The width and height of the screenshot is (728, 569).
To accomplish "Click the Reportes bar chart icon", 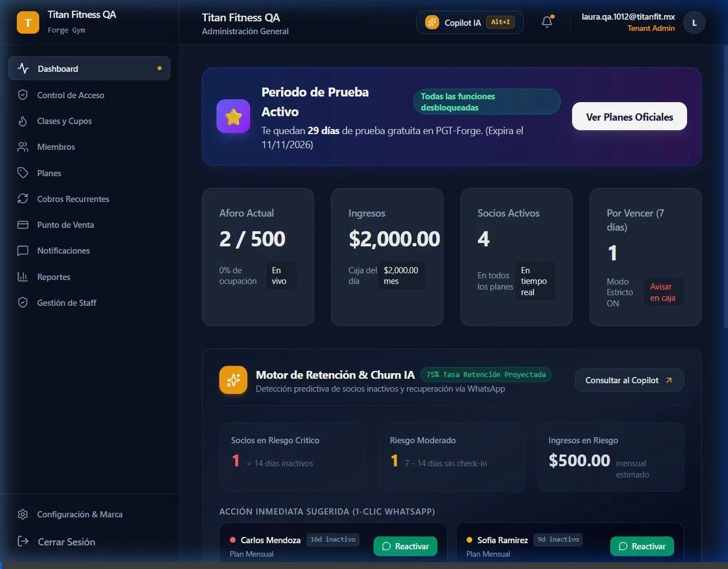I will (23, 277).
